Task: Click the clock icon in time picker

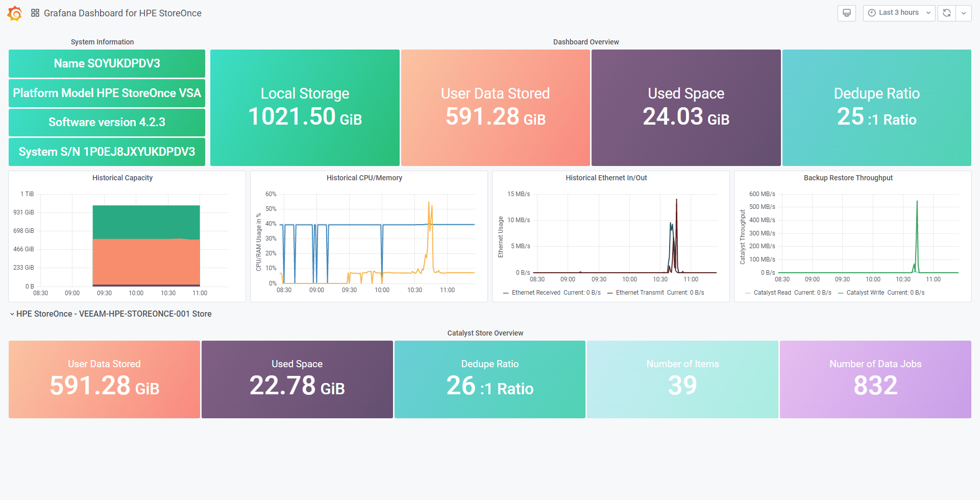Action: click(872, 13)
